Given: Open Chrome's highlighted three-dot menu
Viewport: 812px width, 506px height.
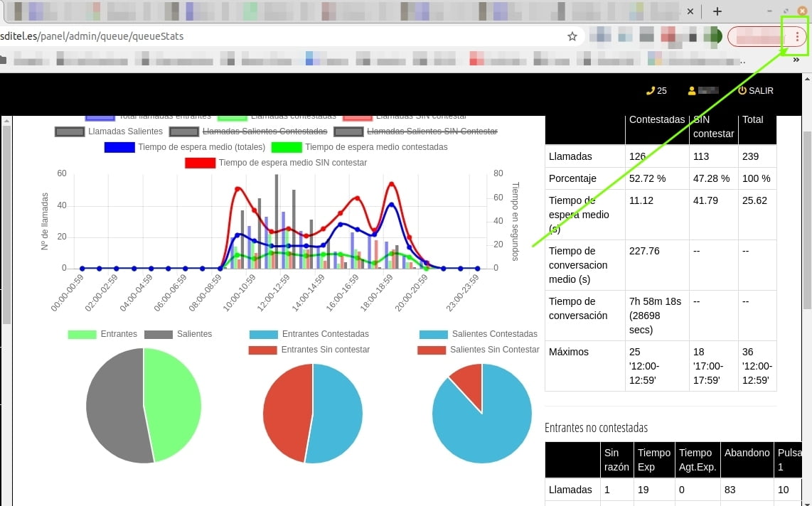Looking at the screenshot, I should coord(796,36).
